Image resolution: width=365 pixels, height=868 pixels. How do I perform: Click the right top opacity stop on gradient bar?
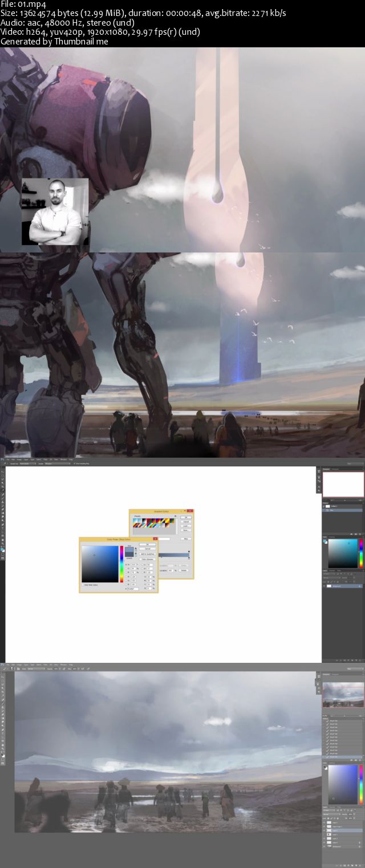[x=188, y=551]
